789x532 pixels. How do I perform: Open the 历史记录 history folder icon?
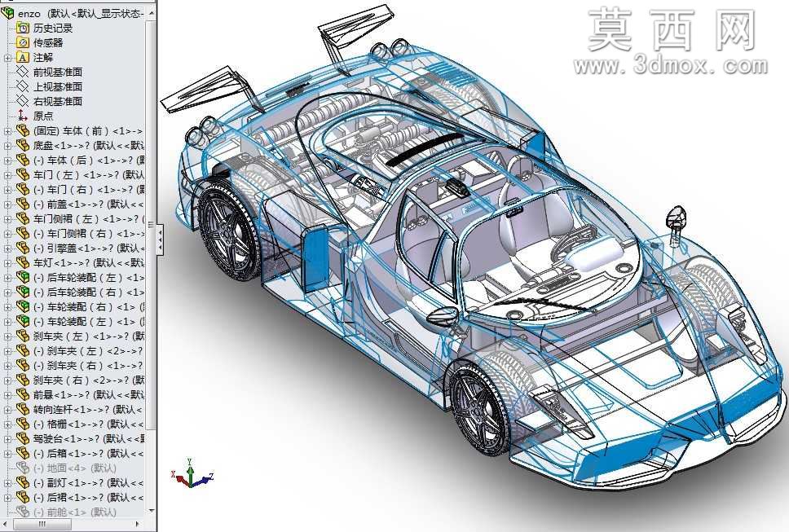tap(23, 29)
